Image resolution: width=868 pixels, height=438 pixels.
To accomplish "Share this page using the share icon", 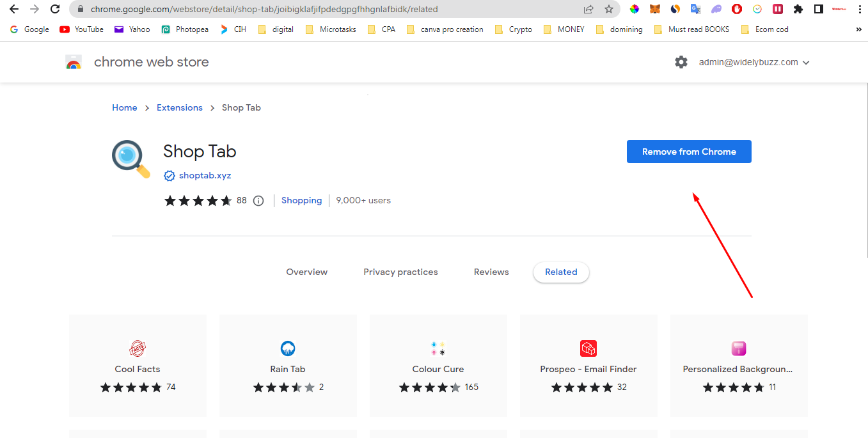I will pos(588,9).
